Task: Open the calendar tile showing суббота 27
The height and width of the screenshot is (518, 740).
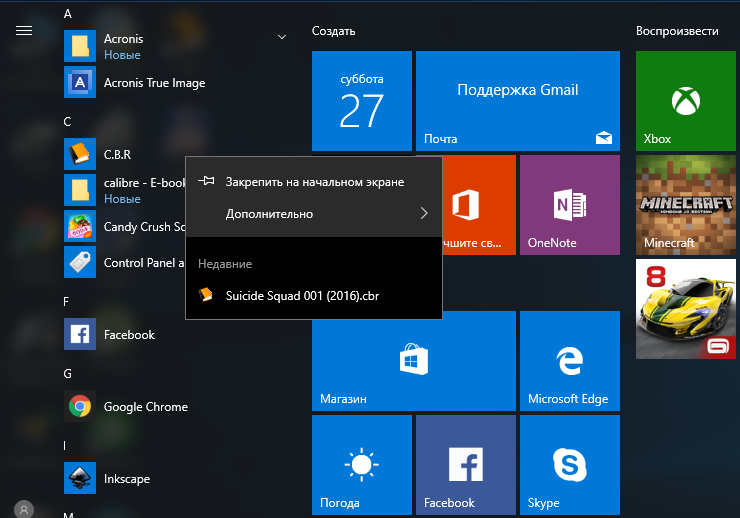Action: pyautogui.click(x=362, y=101)
